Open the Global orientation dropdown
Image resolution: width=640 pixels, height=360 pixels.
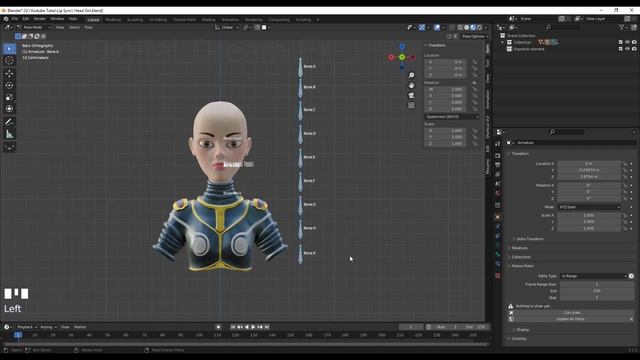coord(227,27)
